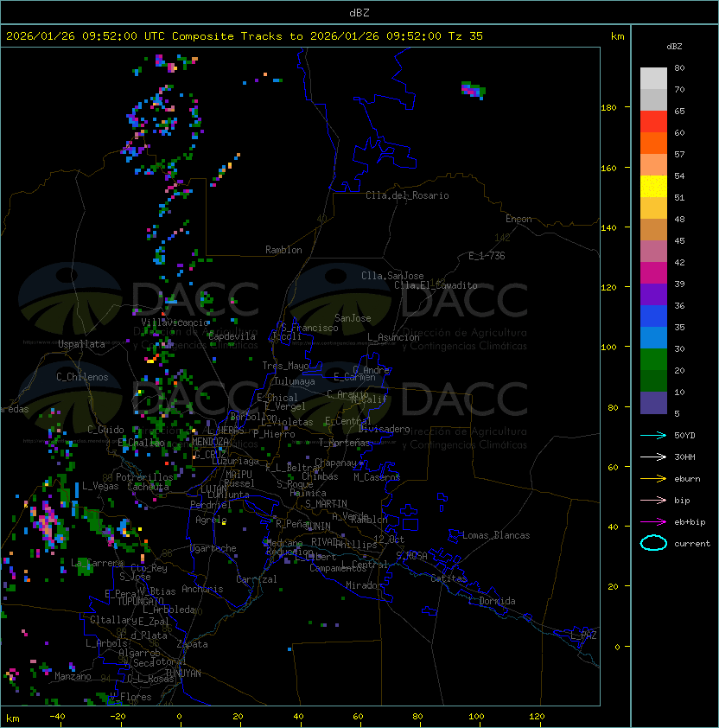Click the 'S_ROSA' map label
This screenshot has width=719, height=728.
(411, 556)
